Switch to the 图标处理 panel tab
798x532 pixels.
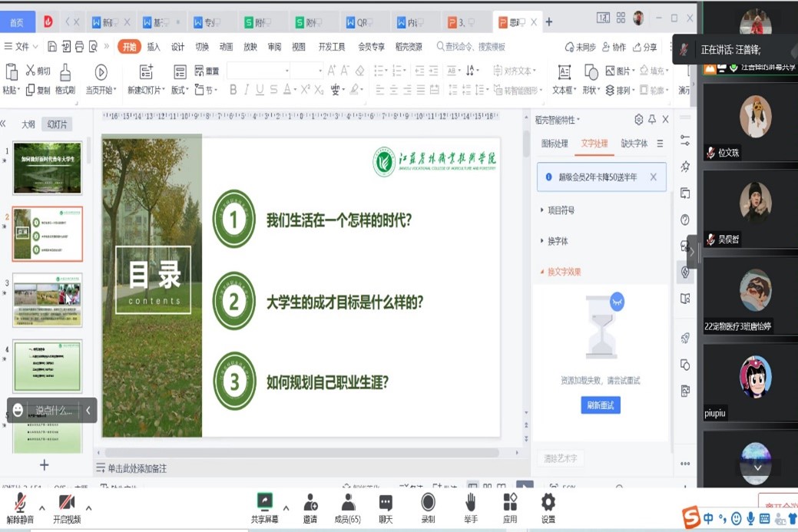click(555, 144)
